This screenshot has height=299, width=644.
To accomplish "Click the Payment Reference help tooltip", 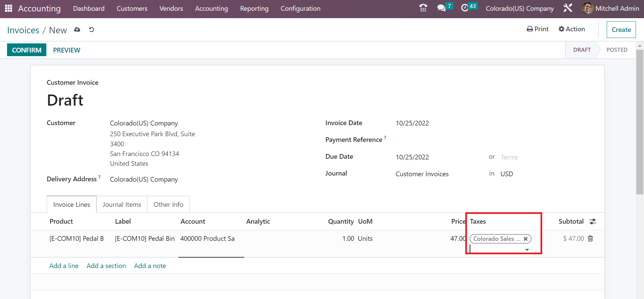I will click(x=385, y=138).
